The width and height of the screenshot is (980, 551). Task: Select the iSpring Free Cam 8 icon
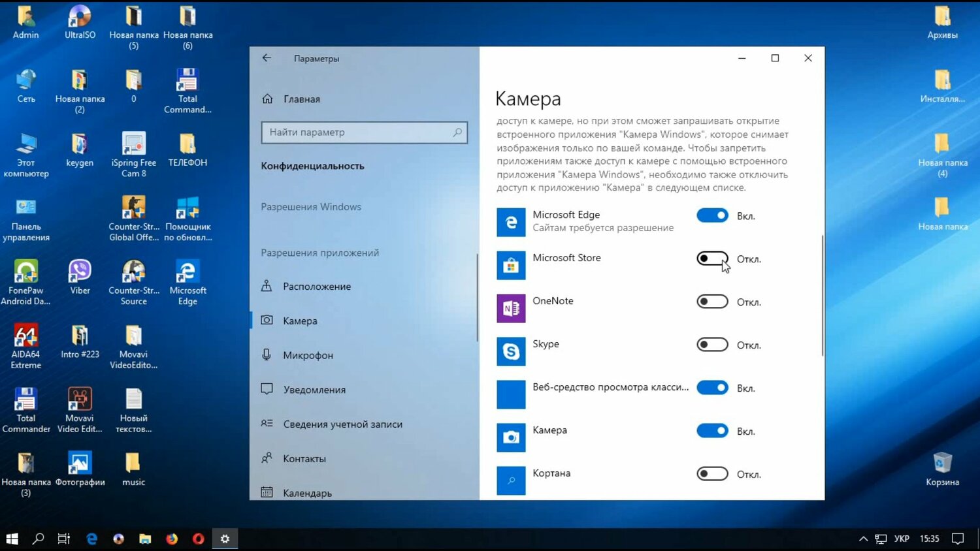(x=133, y=155)
